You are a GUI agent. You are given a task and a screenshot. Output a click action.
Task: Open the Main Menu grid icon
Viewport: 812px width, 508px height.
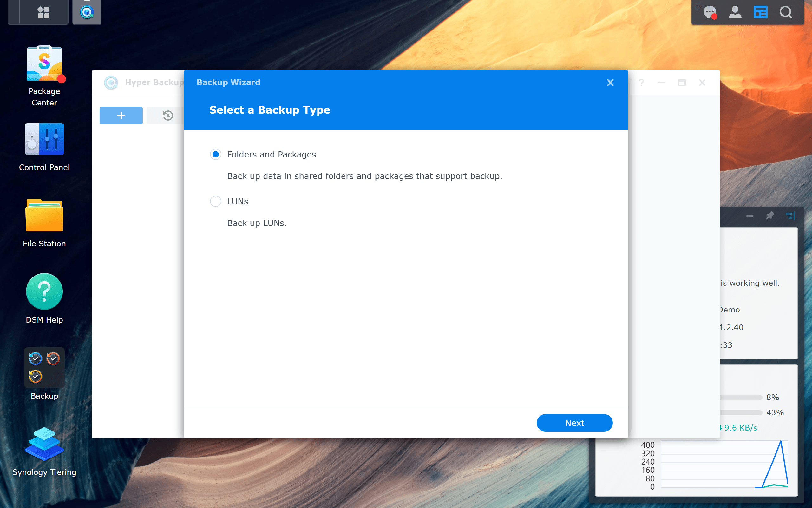point(44,12)
